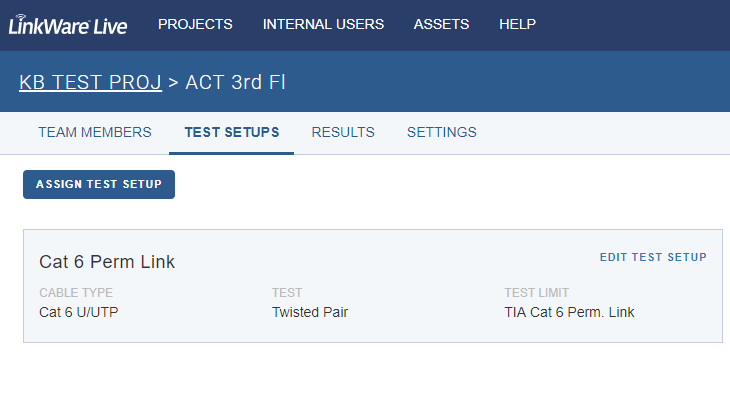Switch to the RESULTS tab

click(343, 132)
